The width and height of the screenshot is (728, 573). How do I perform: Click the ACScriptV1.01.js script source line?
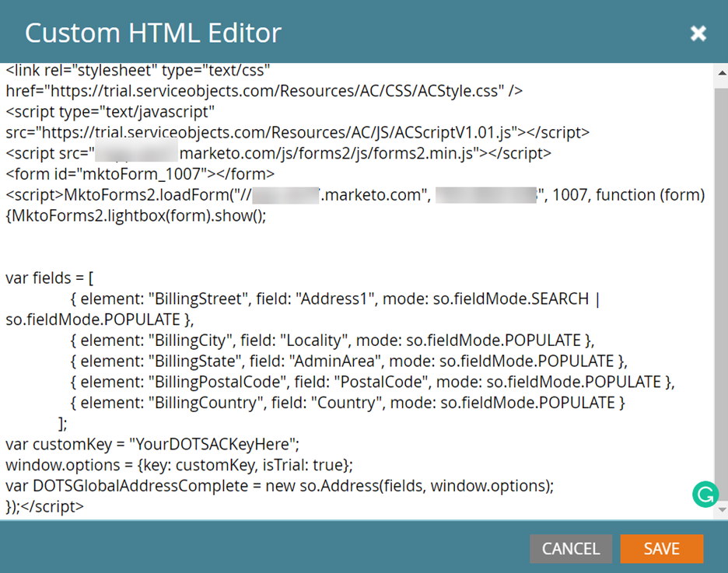pyautogui.click(x=298, y=132)
